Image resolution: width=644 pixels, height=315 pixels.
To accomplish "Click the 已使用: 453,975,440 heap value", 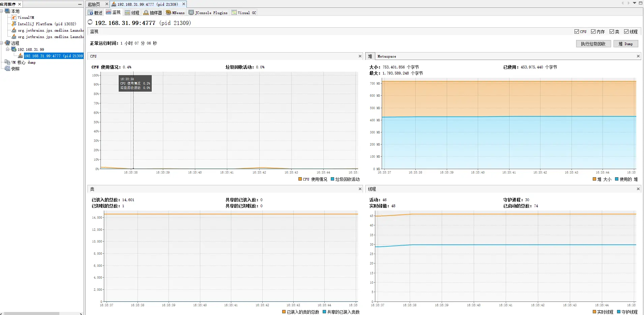I will coord(530,67).
